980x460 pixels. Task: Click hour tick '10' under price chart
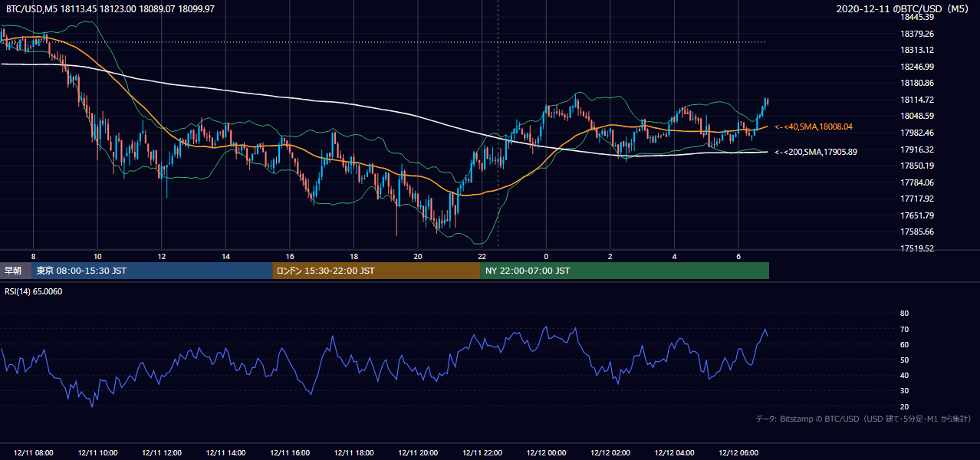click(x=97, y=256)
